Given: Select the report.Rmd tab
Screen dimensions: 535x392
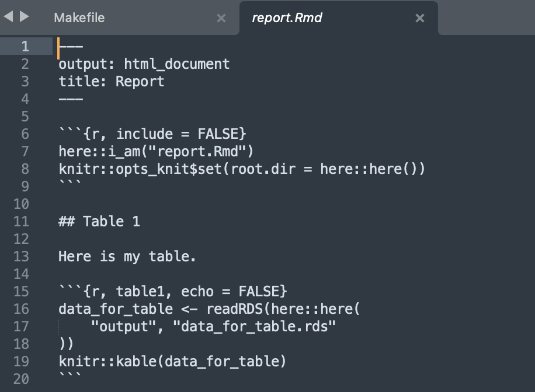Looking at the screenshot, I should click(287, 17).
